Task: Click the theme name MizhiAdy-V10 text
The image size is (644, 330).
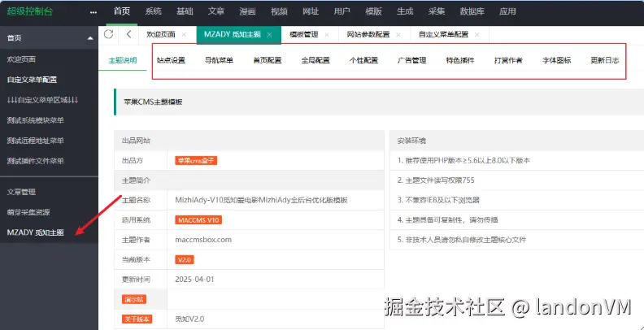Action: click(262, 200)
